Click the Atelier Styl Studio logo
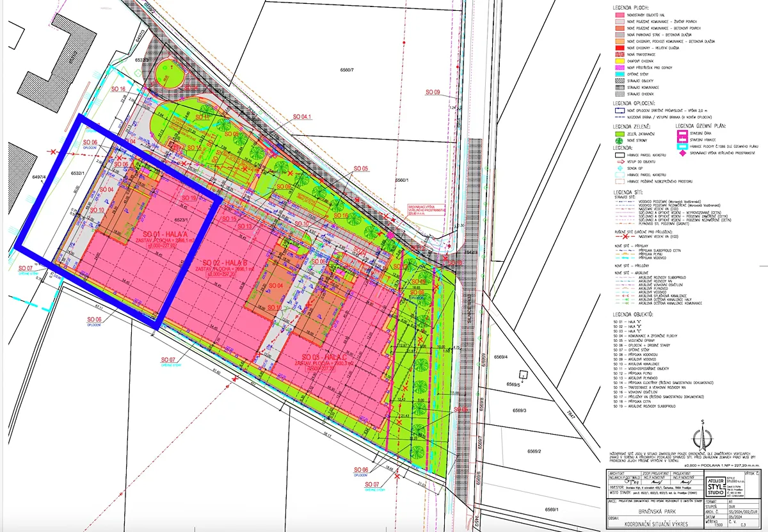This screenshot has height=532, width=768. pyautogui.click(x=716, y=485)
